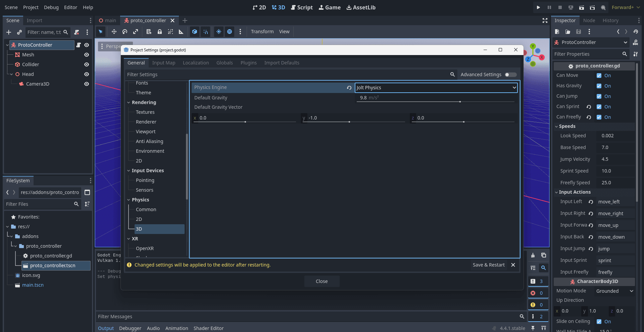Click the lock selected node icon
Image resolution: width=644 pixels, height=332 pixels.
[160, 32]
